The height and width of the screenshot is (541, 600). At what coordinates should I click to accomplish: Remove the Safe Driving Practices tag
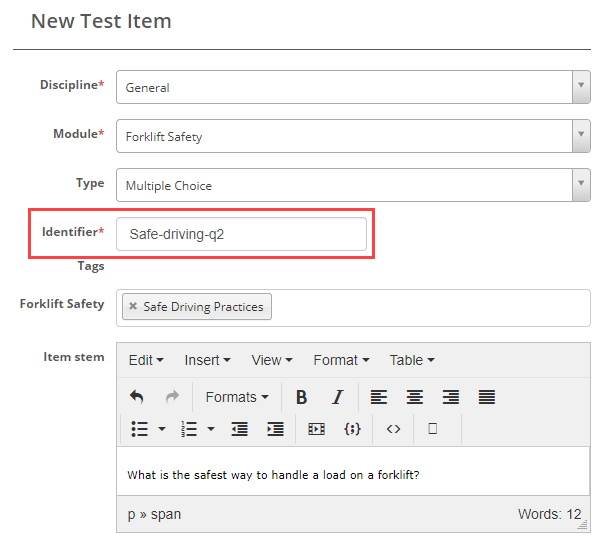click(133, 307)
